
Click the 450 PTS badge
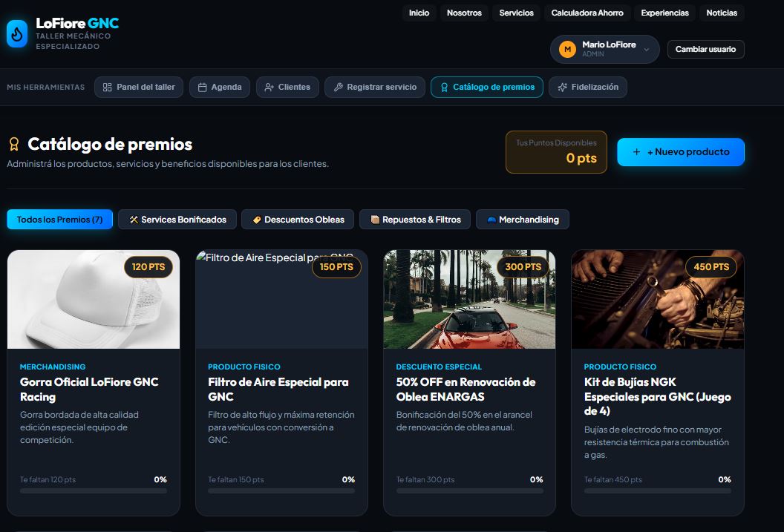(711, 267)
